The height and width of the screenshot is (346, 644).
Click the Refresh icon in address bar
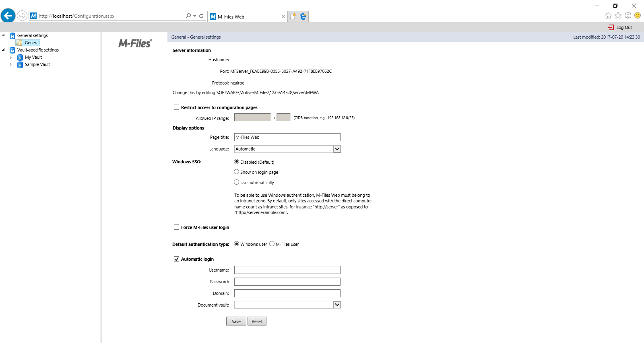pyautogui.click(x=201, y=16)
